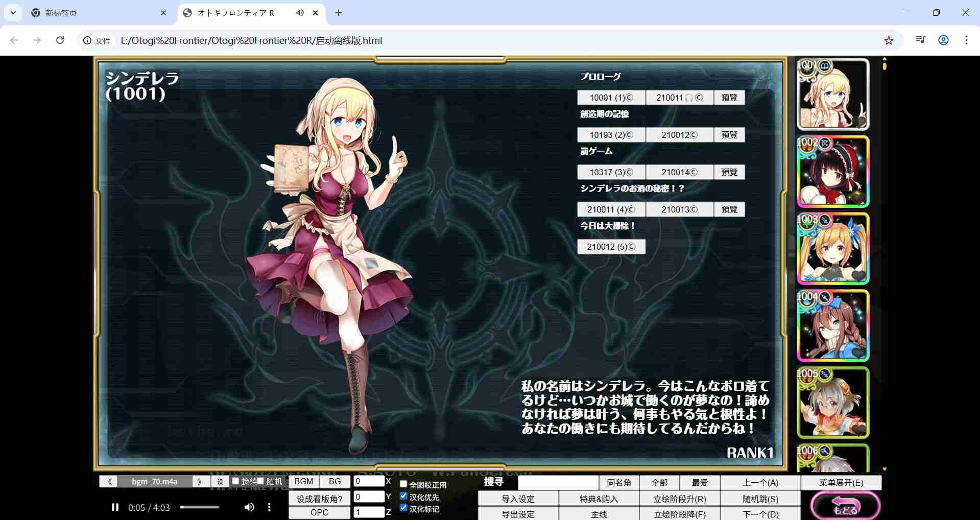Open the audio player three-dot options
The image size is (980, 520).
click(x=269, y=507)
